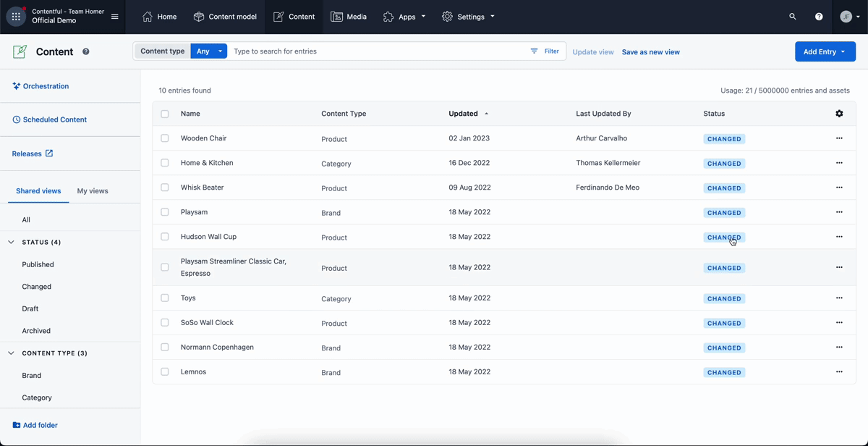Check the Playsam brand entry checkbox
This screenshot has height=446, width=868.
[x=165, y=212]
